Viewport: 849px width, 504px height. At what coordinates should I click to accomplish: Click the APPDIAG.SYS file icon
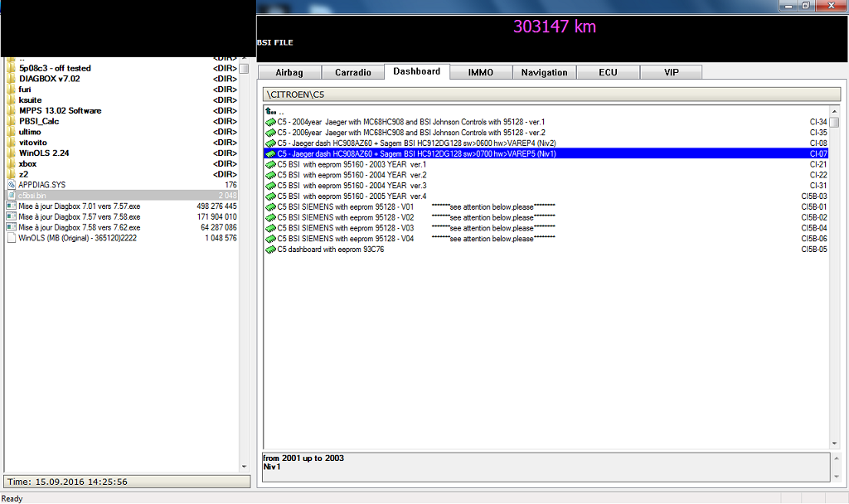pyautogui.click(x=11, y=185)
